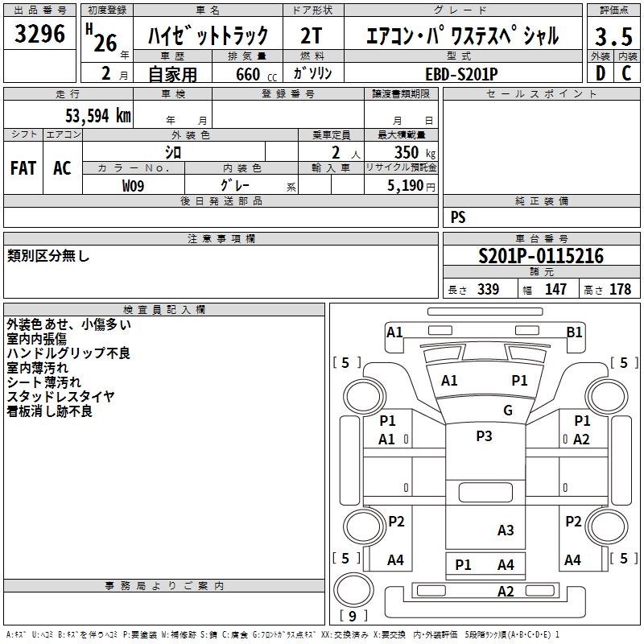The width and height of the screenshot is (644, 644).
Task: Click the スタッドレスタイヤ inspector note
Action: (x=61, y=396)
